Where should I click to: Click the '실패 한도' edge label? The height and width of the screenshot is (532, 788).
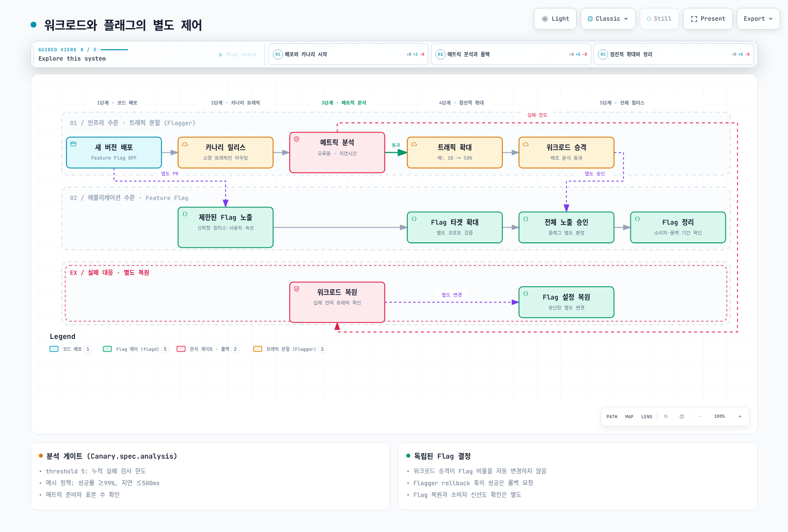[537, 115]
